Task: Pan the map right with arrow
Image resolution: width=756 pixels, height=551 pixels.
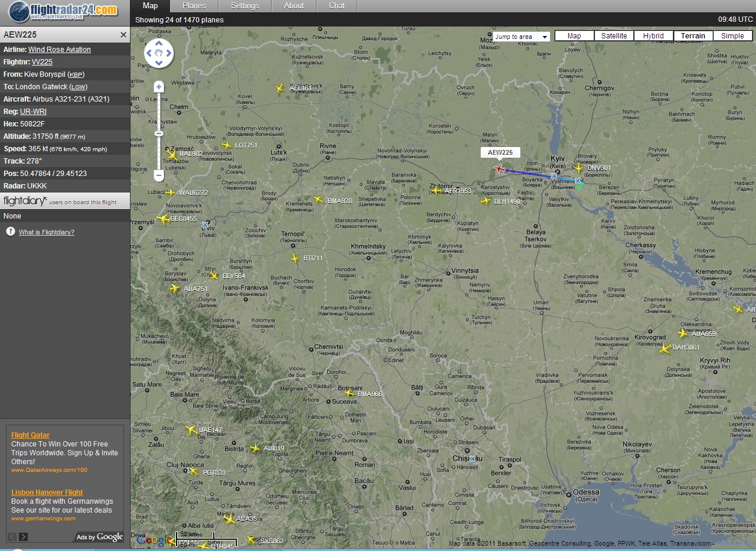Action: tap(169, 54)
